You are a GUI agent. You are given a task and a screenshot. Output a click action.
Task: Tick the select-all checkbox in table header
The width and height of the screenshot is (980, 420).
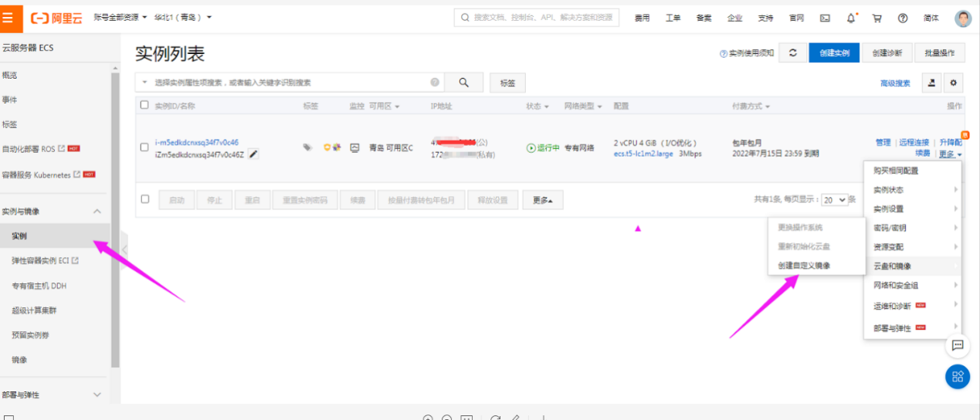point(144,105)
